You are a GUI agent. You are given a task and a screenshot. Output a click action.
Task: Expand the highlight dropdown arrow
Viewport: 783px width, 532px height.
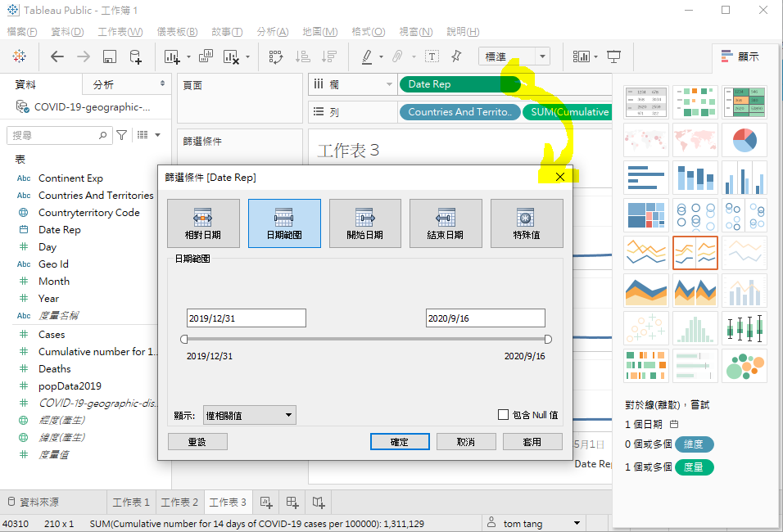381,57
